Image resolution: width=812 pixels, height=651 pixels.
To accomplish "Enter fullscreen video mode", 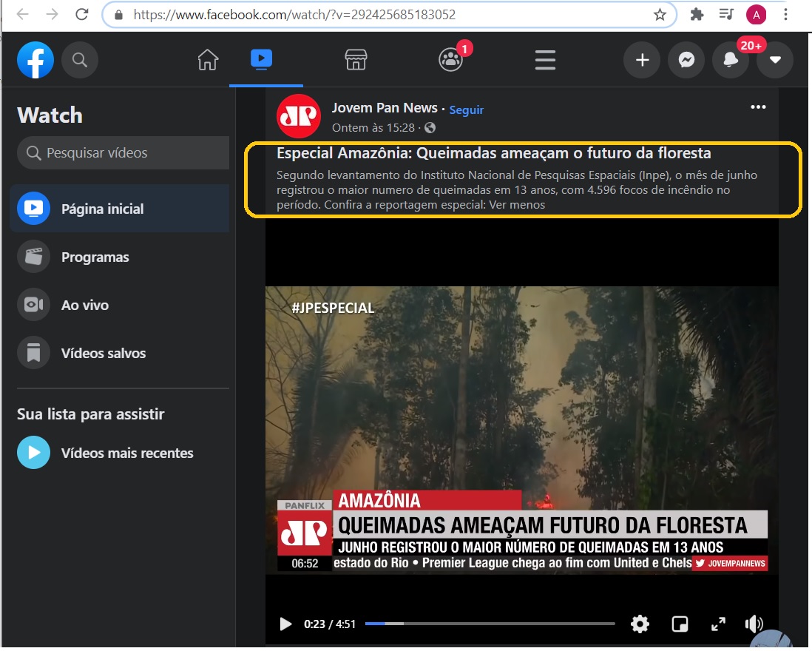I will (718, 624).
